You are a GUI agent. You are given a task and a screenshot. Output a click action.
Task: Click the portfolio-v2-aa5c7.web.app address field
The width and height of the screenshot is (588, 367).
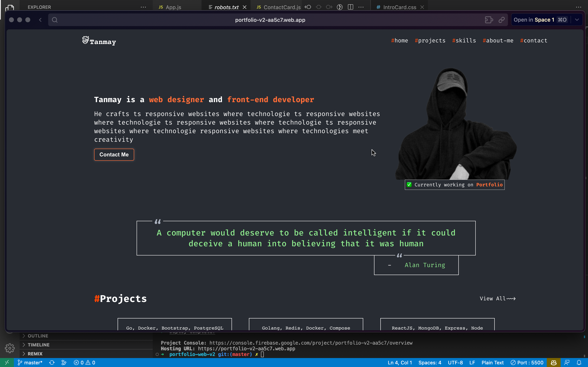270,20
